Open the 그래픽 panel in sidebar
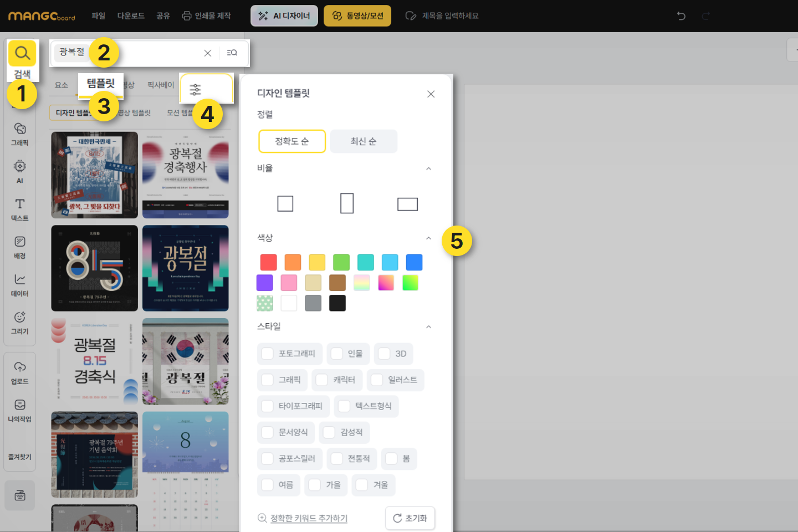This screenshot has height=532, width=798. click(x=20, y=134)
